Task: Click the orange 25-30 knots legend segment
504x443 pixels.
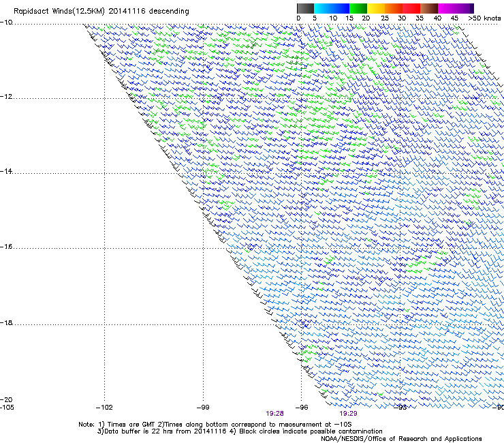Action: pyautogui.click(x=394, y=8)
